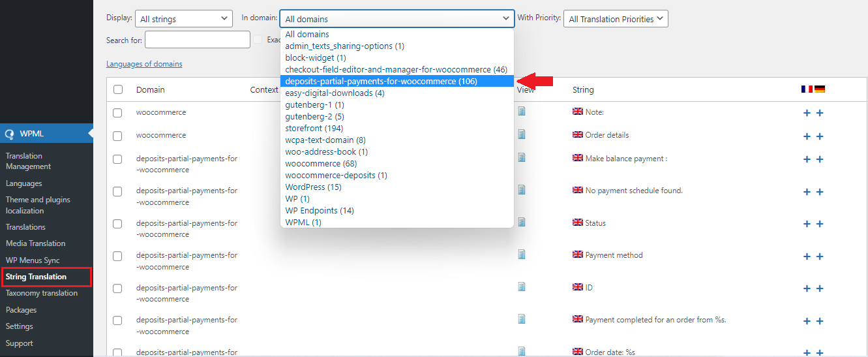868x357 pixels.
Task: Open Theme and plugins localization
Action: [x=38, y=205]
